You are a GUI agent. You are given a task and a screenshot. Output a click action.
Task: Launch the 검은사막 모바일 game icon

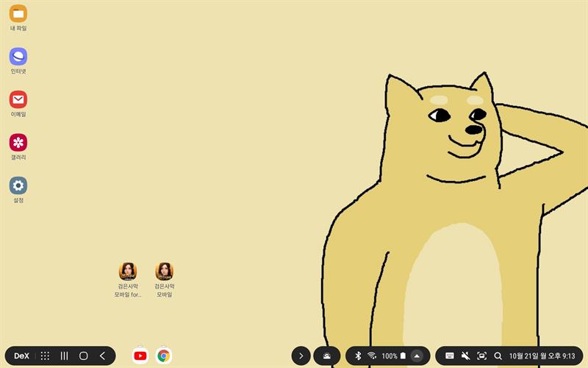click(164, 272)
